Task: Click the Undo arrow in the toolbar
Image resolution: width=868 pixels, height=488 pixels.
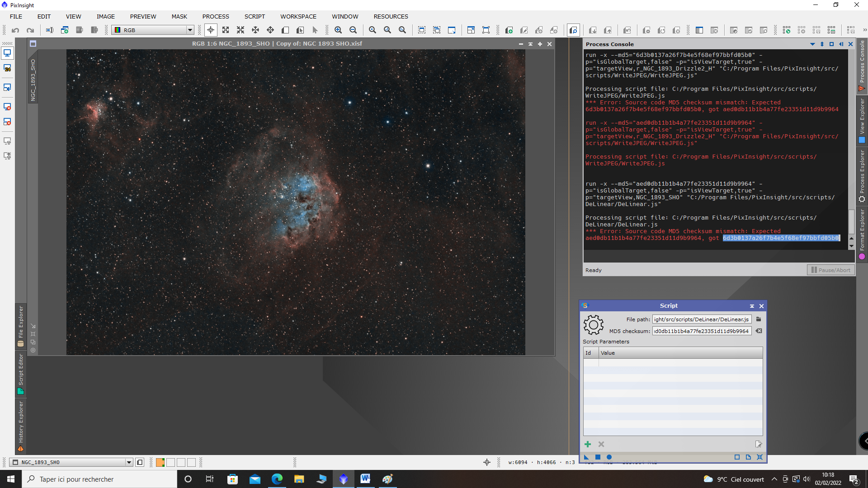Action: point(15,30)
